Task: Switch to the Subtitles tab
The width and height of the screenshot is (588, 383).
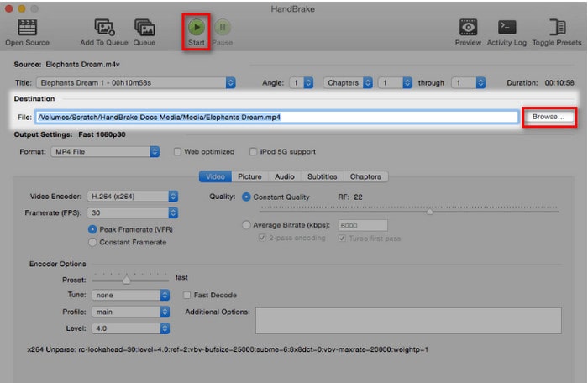Action: click(x=323, y=177)
